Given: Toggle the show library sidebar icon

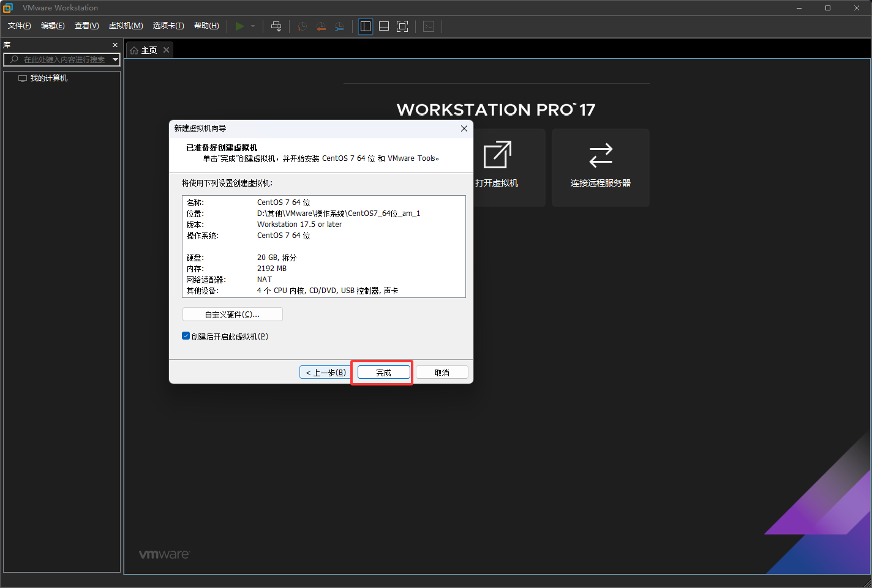Looking at the screenshot, I should tap(366, 26).
